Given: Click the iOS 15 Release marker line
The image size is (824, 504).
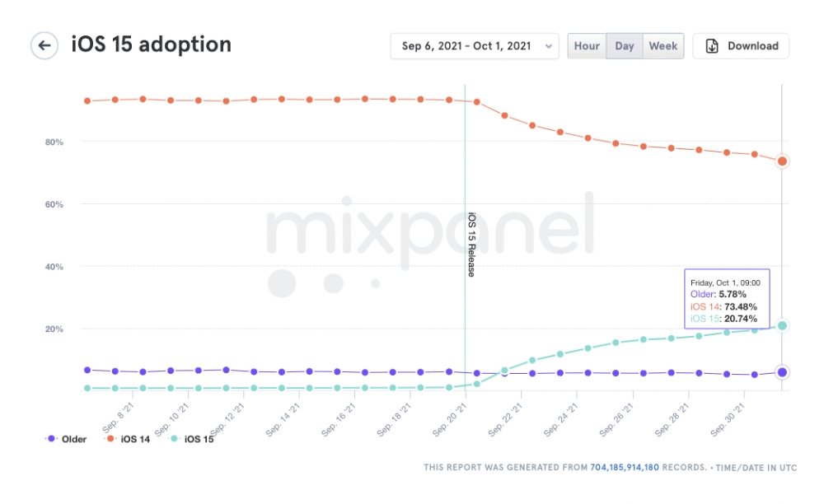Looking at the screenshot, I should pos(466,247).
